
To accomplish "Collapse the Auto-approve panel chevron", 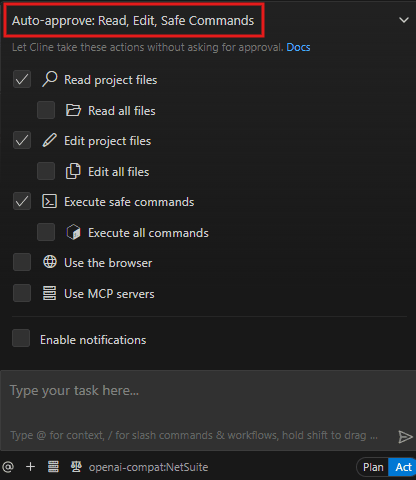I will point(404,20).
